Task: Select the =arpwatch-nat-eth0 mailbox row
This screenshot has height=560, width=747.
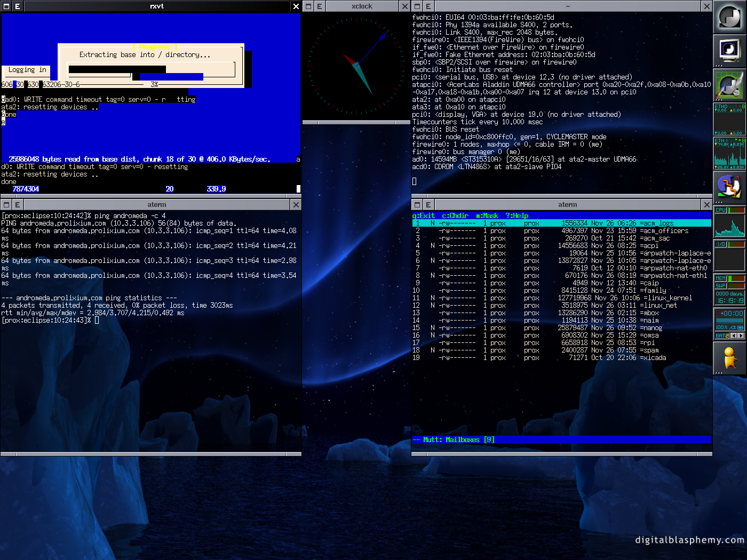Action: click(561, 268)
